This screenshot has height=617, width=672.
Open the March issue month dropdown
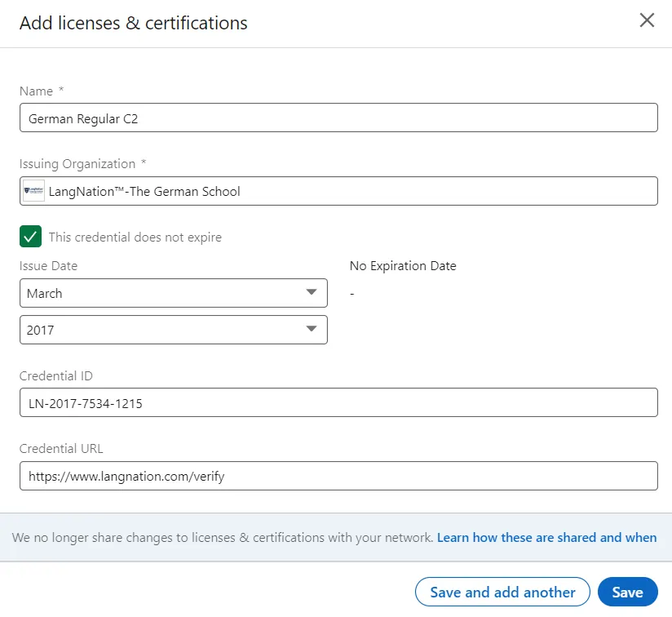click(174, 293)
